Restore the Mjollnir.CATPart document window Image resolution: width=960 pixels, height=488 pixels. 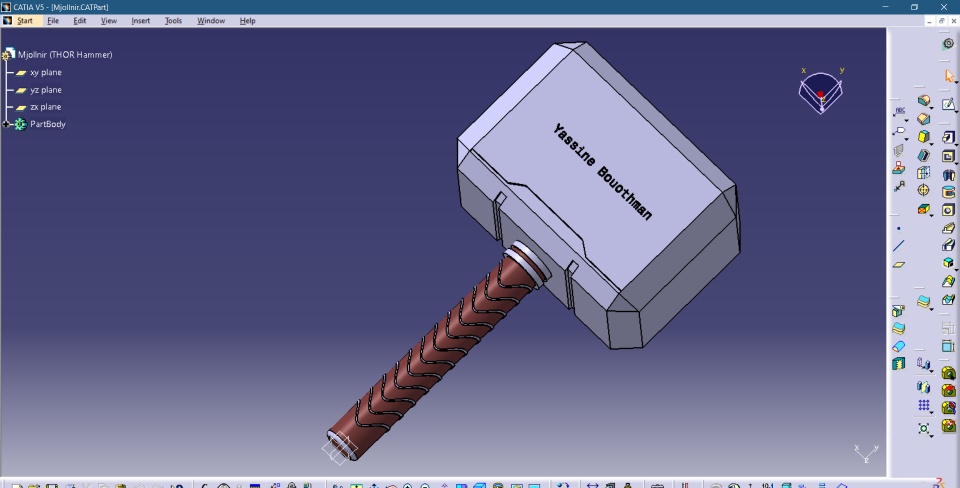click(x=942, y=21)
